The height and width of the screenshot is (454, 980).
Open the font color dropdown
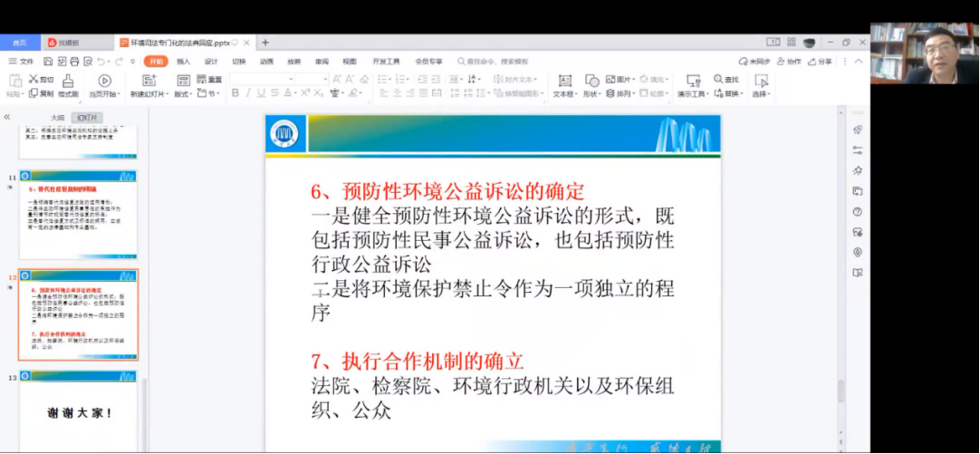tap(293, 93)
